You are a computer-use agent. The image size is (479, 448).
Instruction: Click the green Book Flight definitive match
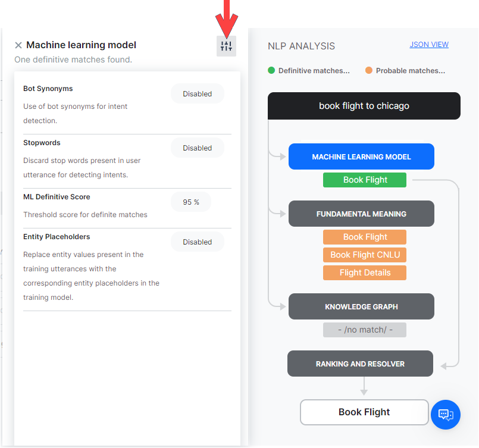coord(365,180)
